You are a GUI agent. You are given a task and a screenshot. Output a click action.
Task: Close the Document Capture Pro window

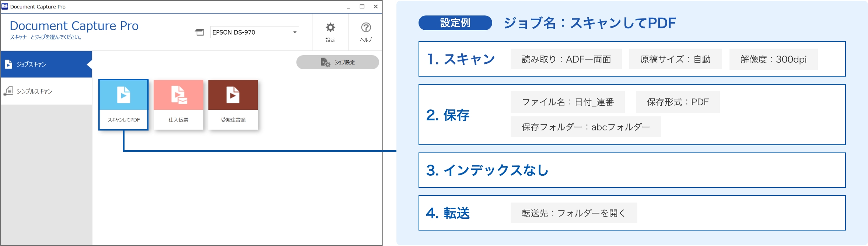[x=375, y=6]
